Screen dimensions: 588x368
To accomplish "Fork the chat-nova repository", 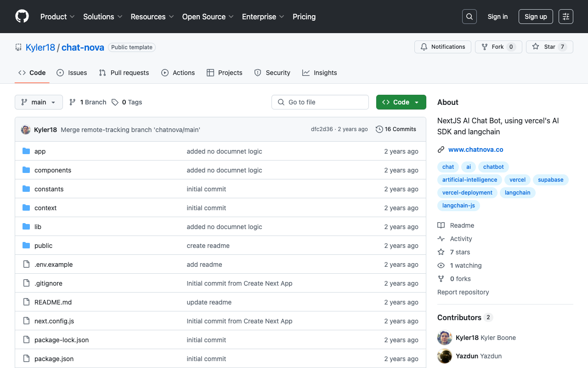I will tap(498, 47).
